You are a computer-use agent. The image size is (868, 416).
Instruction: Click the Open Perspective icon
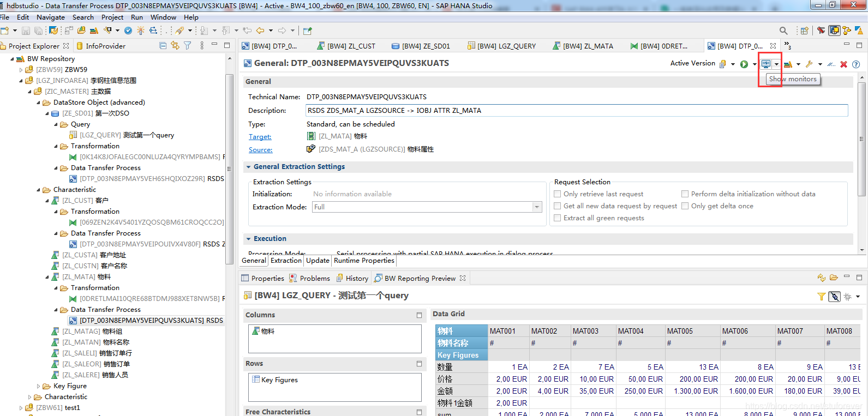pos(804,31)
